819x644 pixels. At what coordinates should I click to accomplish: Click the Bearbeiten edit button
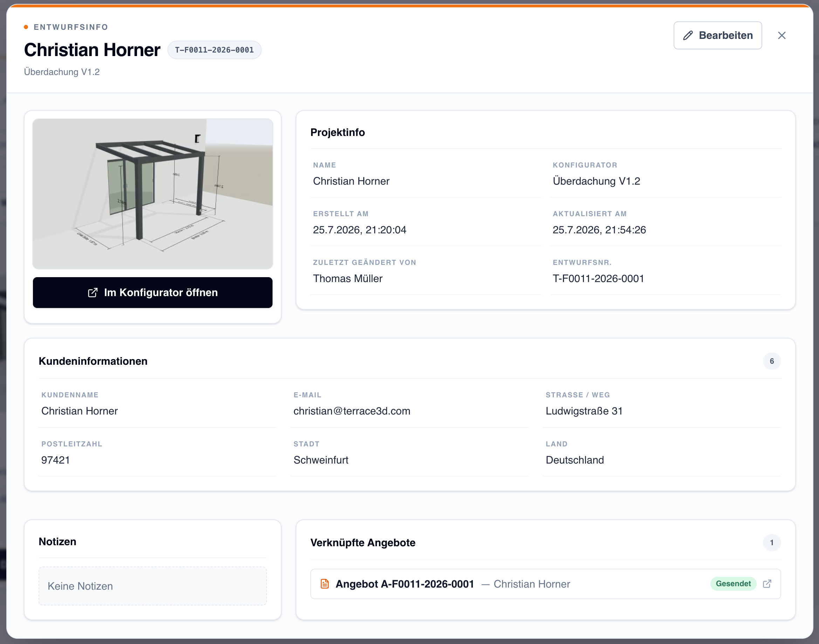click(x=717, y=35)
